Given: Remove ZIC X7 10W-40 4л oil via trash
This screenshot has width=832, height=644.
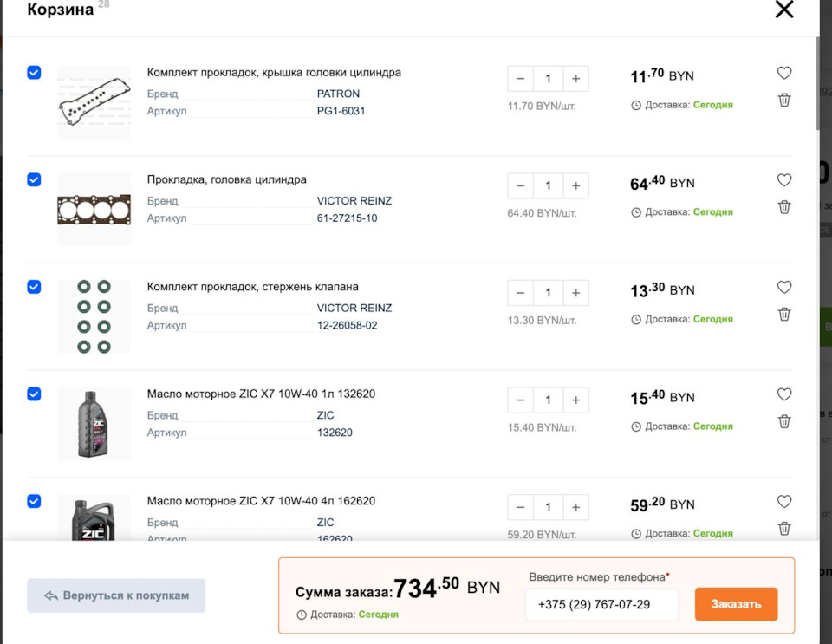Looking at the screenshot, I should tap(783, 529).
